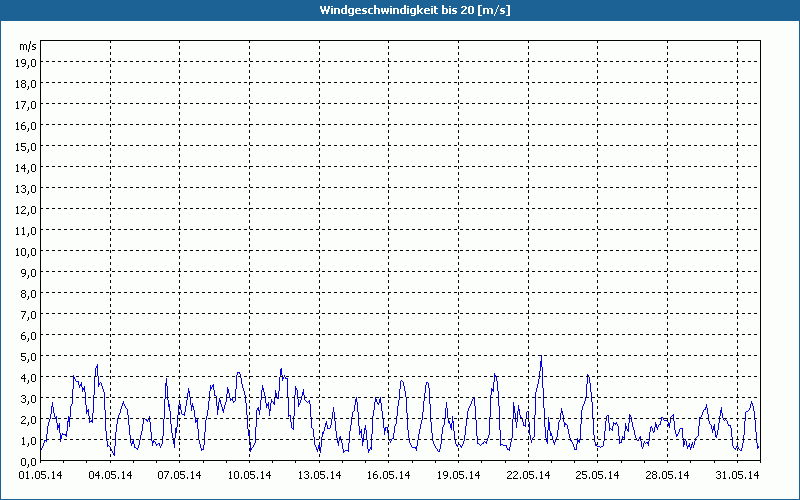Click the chart title Windgeschwindigkeit bis 20 [m/s]
800x500 pixels.
click(x=415, y=10)
